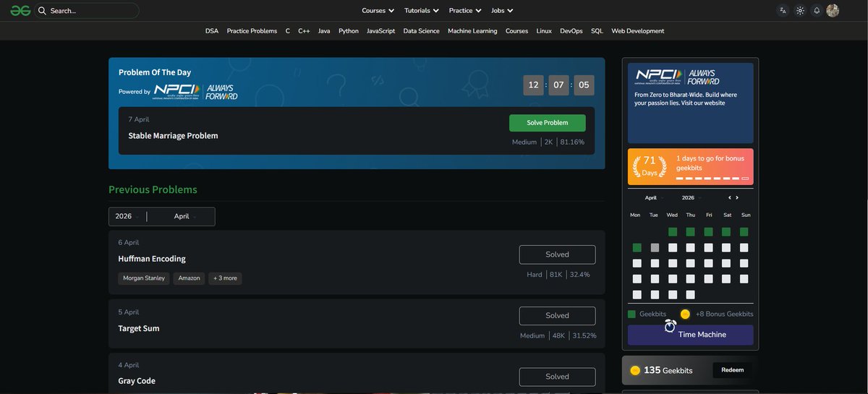
Task: Click the Solved button for Huffman Encoding
Action: (558, 254)
